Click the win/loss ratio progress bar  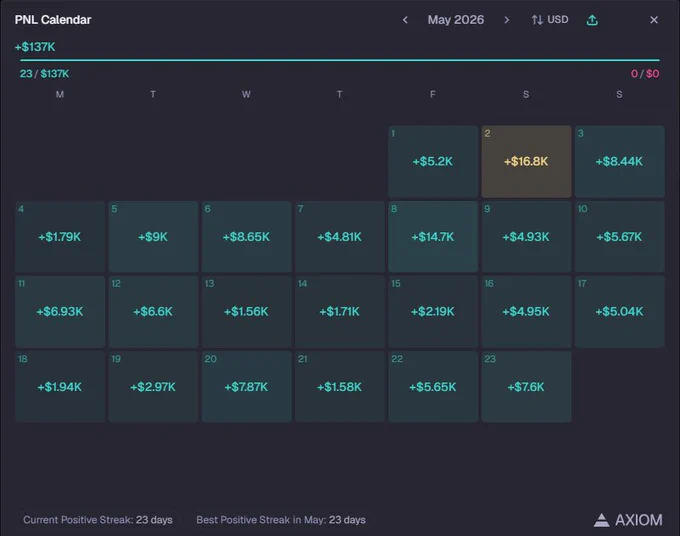(340, 60)
